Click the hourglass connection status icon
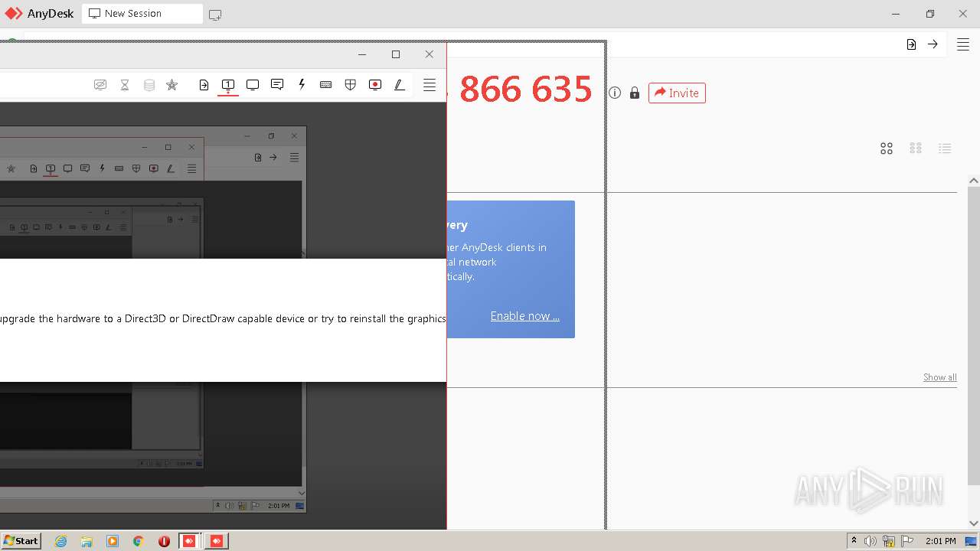The image size is (980, 551). tap(125, 85)
